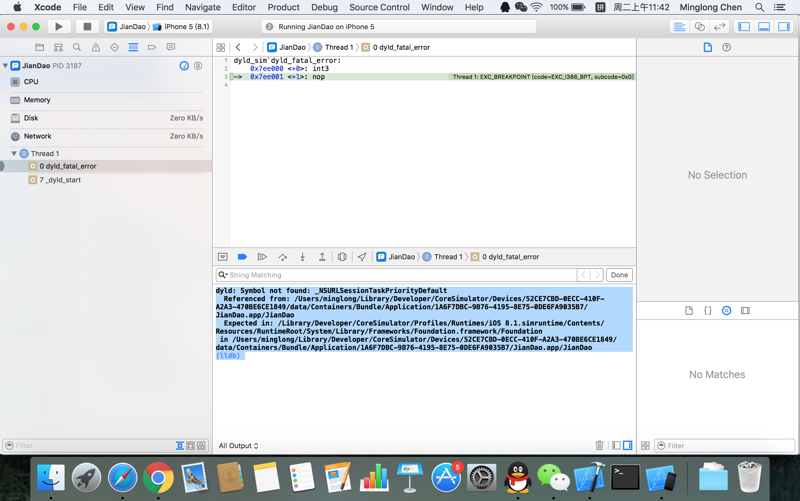Toggle the Utilities pane visibility
800x501 pixels.
784,27
